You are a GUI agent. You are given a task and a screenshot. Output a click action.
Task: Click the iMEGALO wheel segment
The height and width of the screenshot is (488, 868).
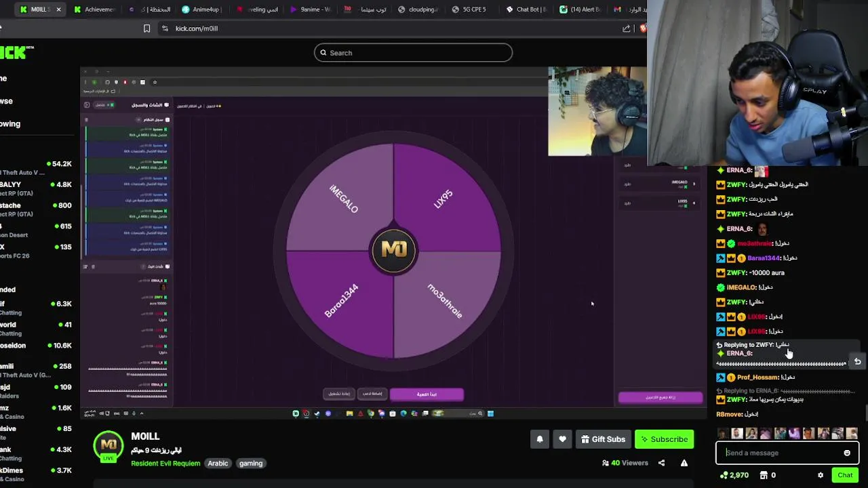(344, 199)
